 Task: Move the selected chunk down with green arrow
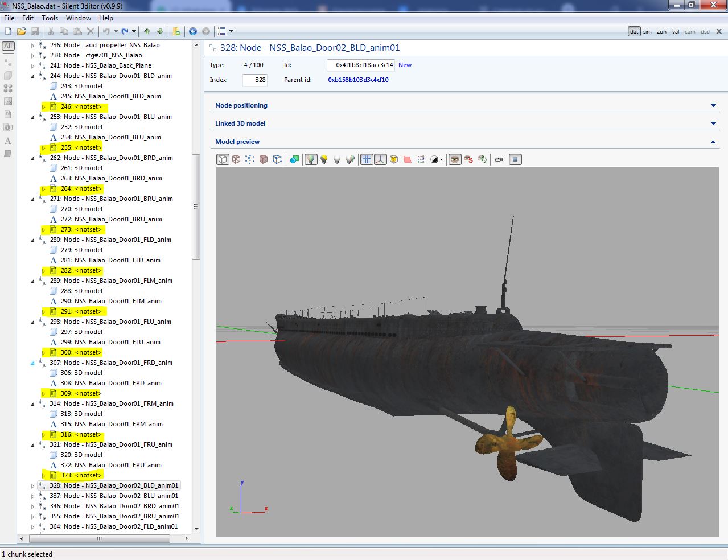click(x=160, y=31)
